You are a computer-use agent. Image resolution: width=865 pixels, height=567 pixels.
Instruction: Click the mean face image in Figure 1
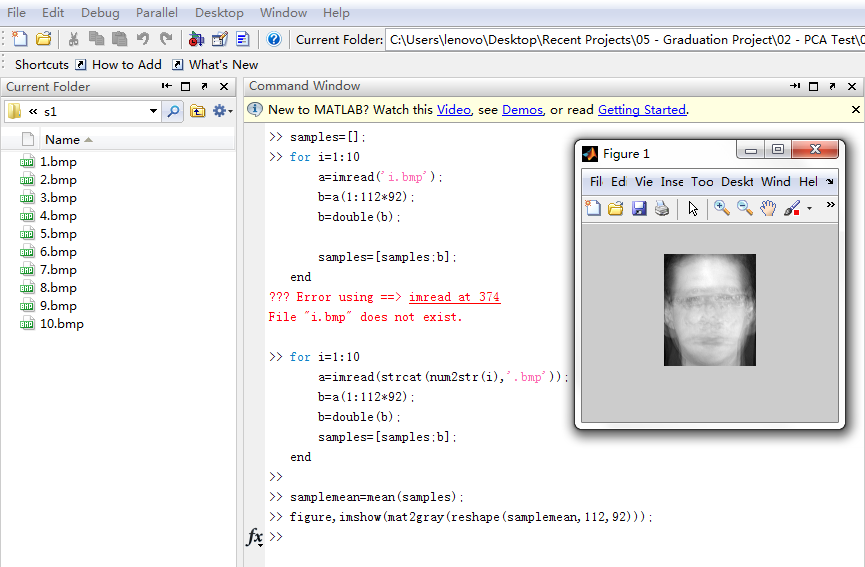pyautogui.click(x=709, y=310)
